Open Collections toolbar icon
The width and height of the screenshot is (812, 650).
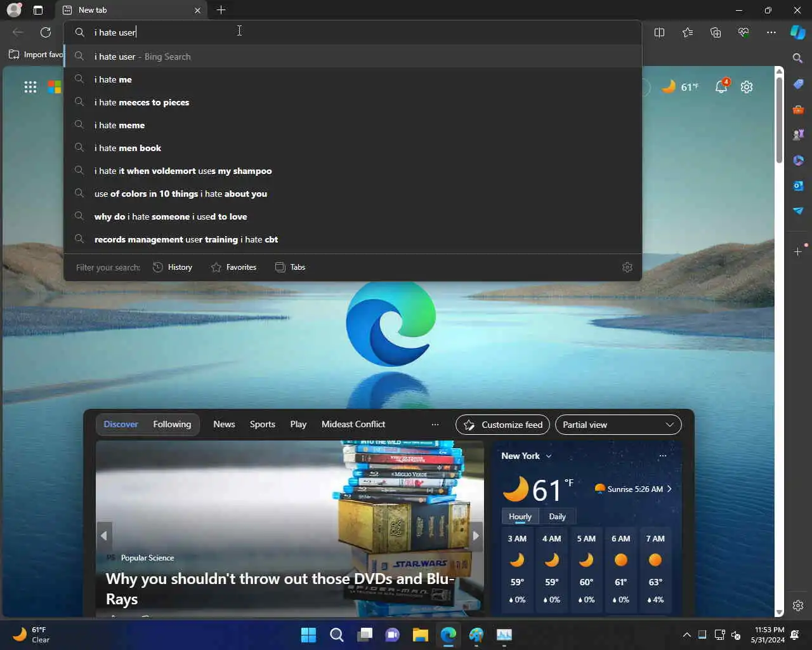pos(716,32)
